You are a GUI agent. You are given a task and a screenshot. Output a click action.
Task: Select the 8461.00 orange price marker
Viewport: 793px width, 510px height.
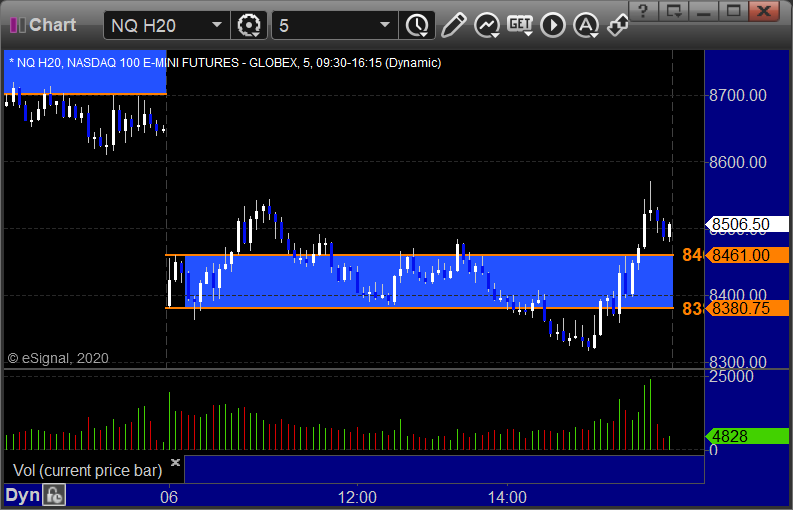pyautogui.click(x=747, y=255)
